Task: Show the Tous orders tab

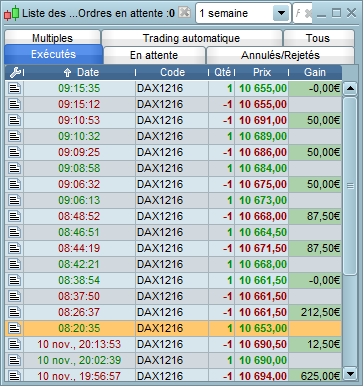Action: point(318,38)
